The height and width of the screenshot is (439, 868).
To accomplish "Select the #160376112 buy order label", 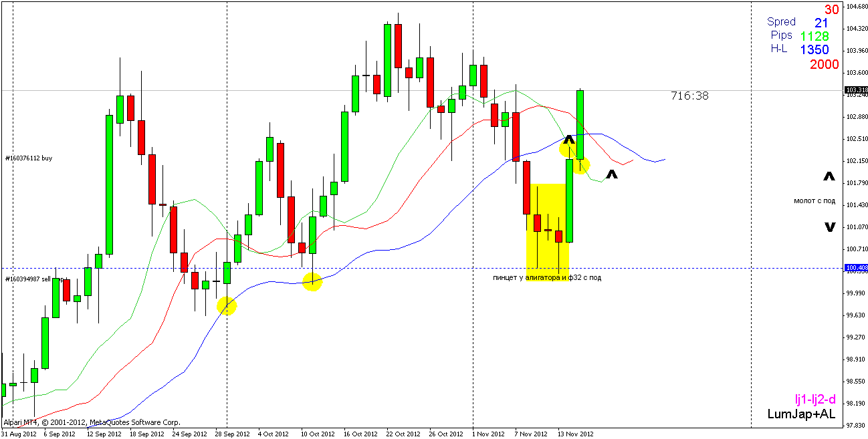I will click(28, 158).
